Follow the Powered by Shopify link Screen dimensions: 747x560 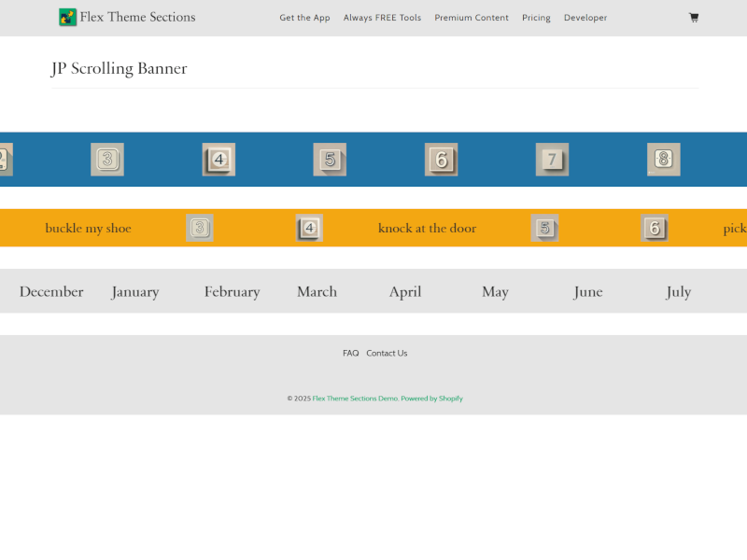tap(432, 399)
